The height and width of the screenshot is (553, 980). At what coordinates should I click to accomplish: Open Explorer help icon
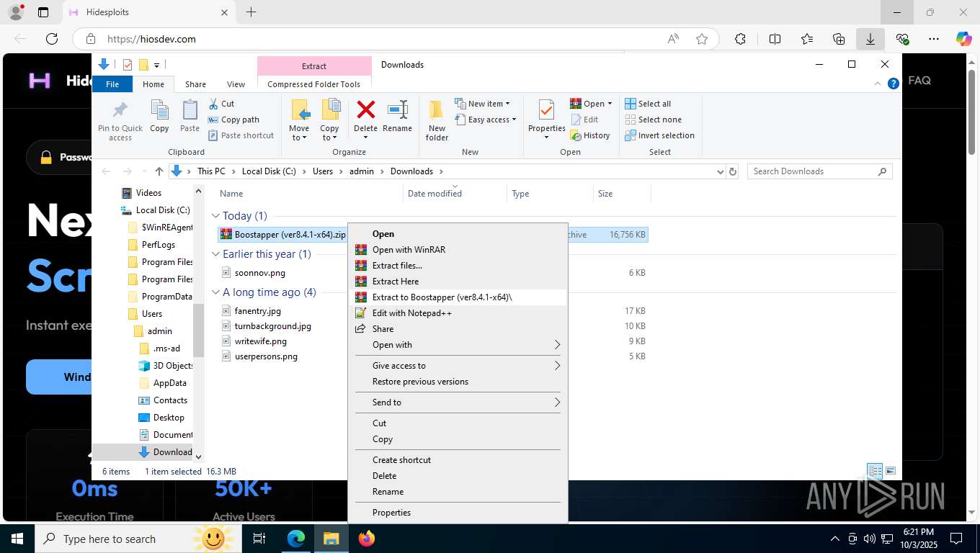(x=894, y=84)
